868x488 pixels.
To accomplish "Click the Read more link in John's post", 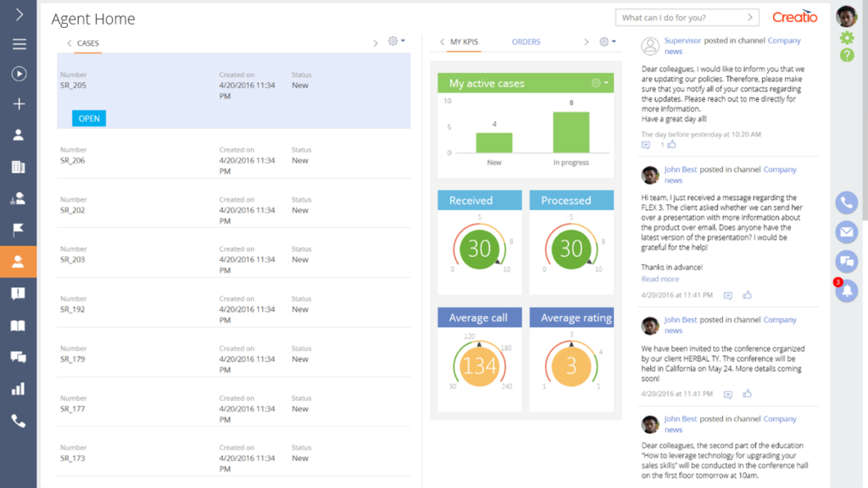I will [x=659, y=279].
